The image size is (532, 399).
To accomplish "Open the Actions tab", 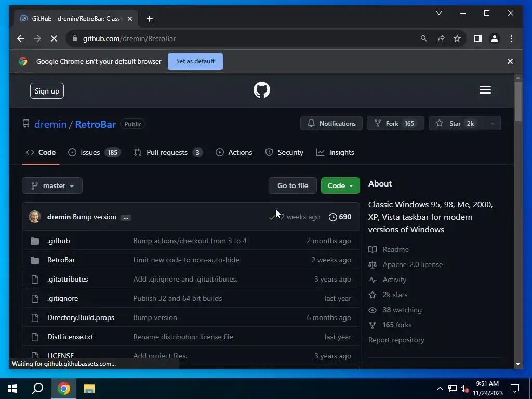I will tap(234, 152).
